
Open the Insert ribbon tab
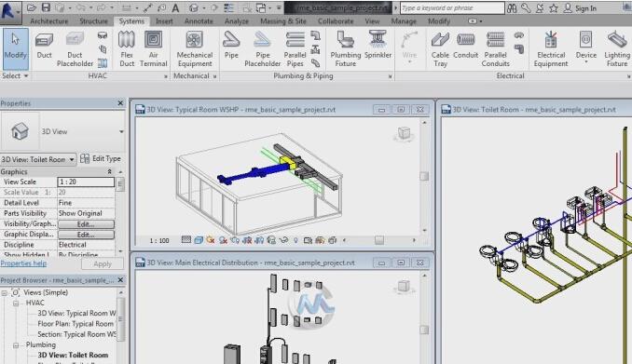click(164, 20)
